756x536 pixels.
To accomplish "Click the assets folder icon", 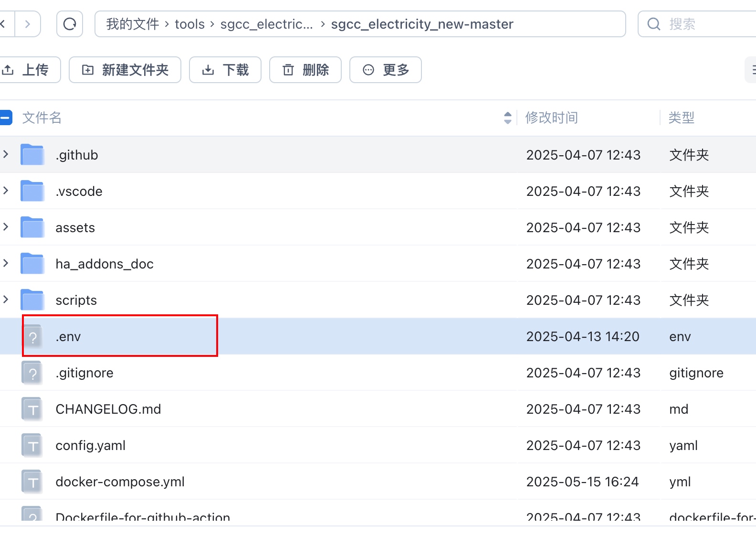I will coord(32,227).
